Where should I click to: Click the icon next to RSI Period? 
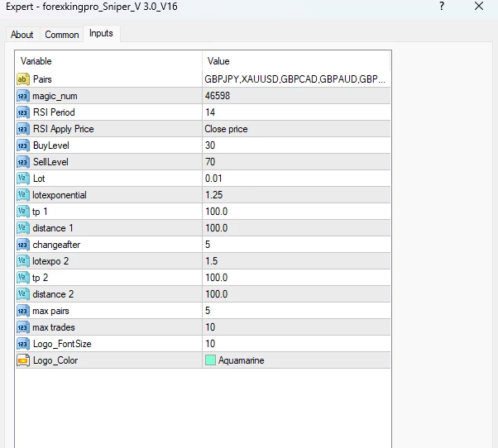23,112
